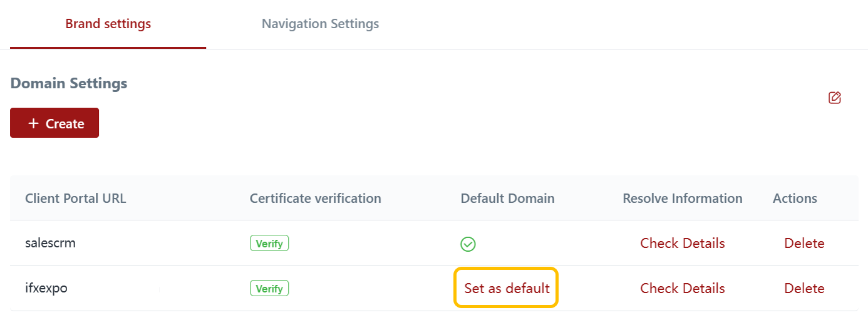Click the ifxexpo portal URL cell
This screenshot has width=868, height=325.
tap(46, 289)
